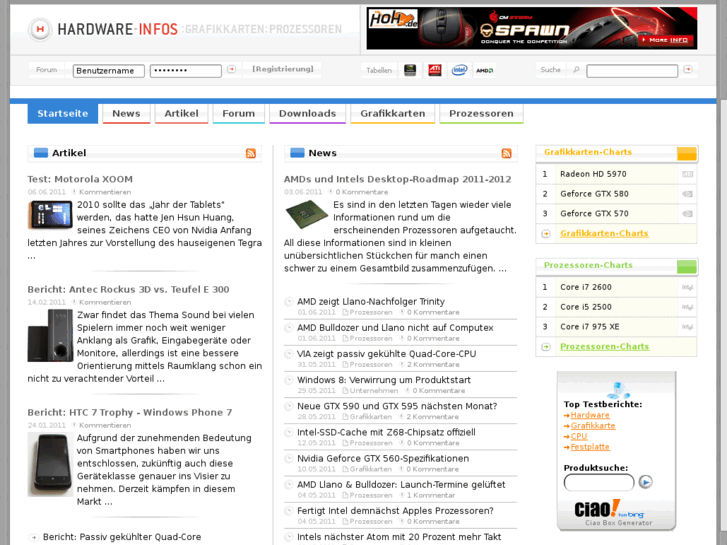727x545 pixels.
Task: Open VIA zeigt passiv gekühlte Quad-Core-CPU
Action: (x=386, y=354)
